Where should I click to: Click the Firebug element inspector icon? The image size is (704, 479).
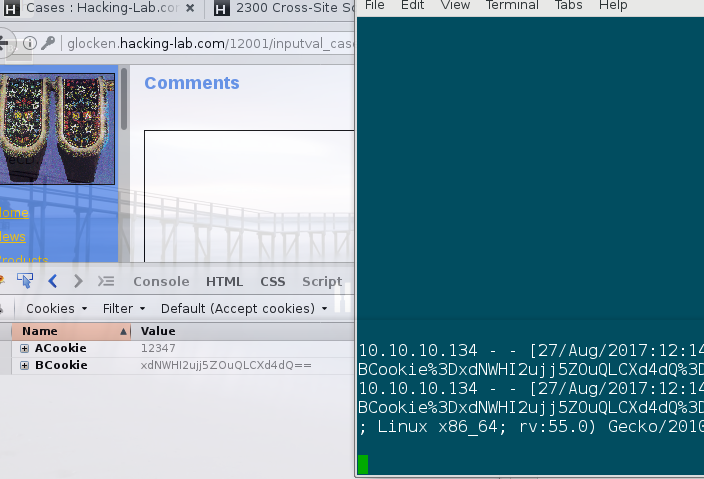tap(25, 281)
